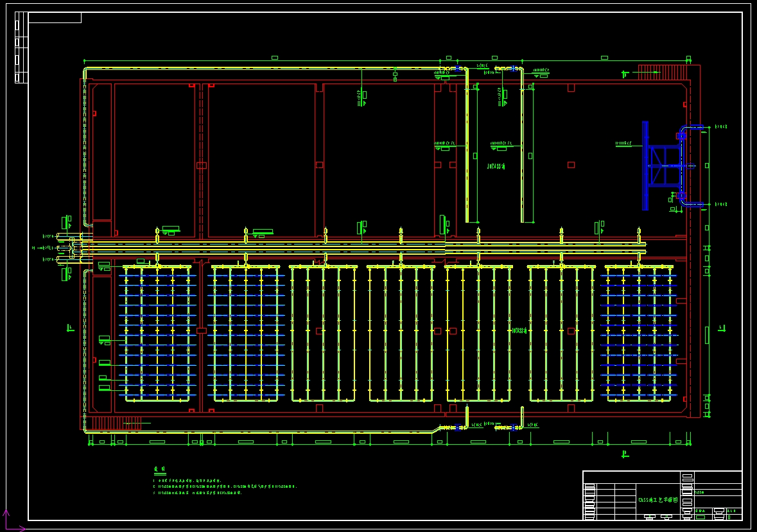Click the green leader label left of the decanter
This screenshot has width=757, height=532.
627,144
